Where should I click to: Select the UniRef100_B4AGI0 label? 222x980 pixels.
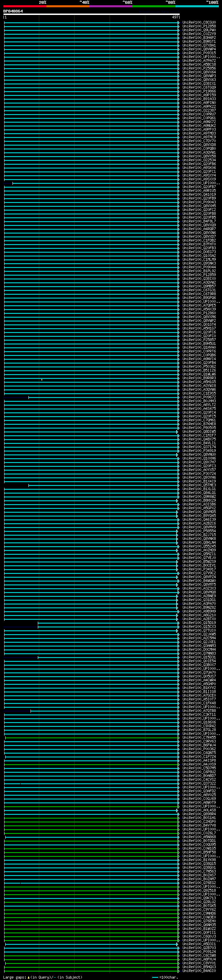pyautogui.click(x=199, y=971)
